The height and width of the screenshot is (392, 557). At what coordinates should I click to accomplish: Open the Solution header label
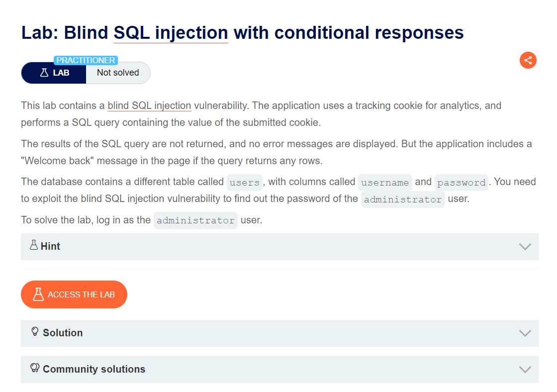coord(63,333)
